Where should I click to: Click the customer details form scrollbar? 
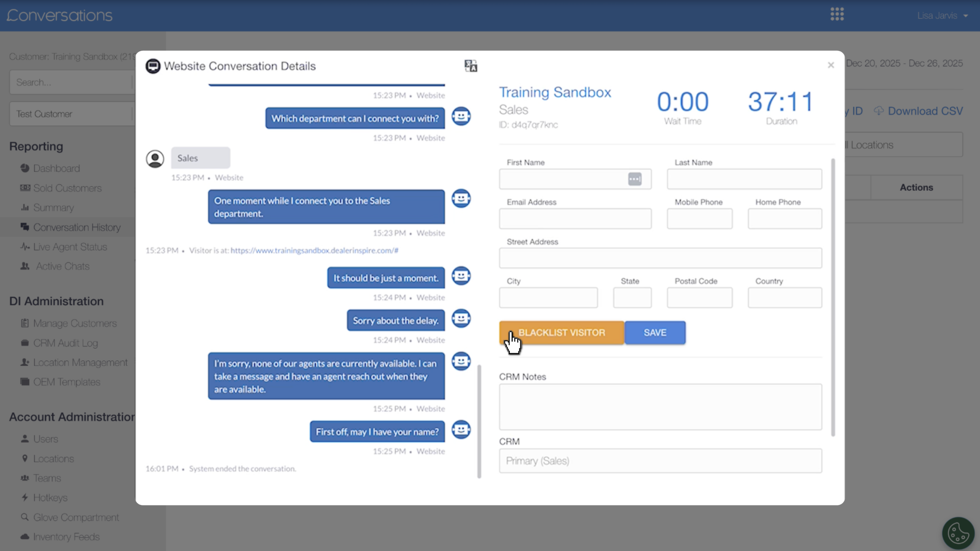(833, 297)
